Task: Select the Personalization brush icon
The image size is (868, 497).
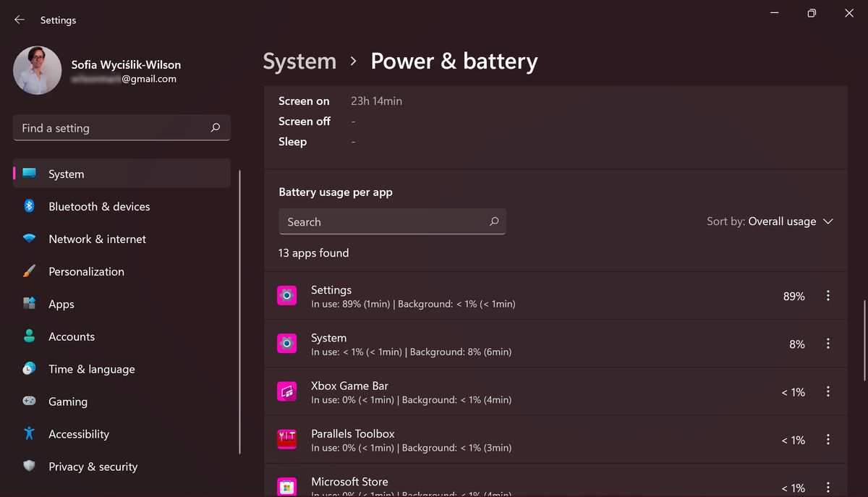Action: point(28,271)
